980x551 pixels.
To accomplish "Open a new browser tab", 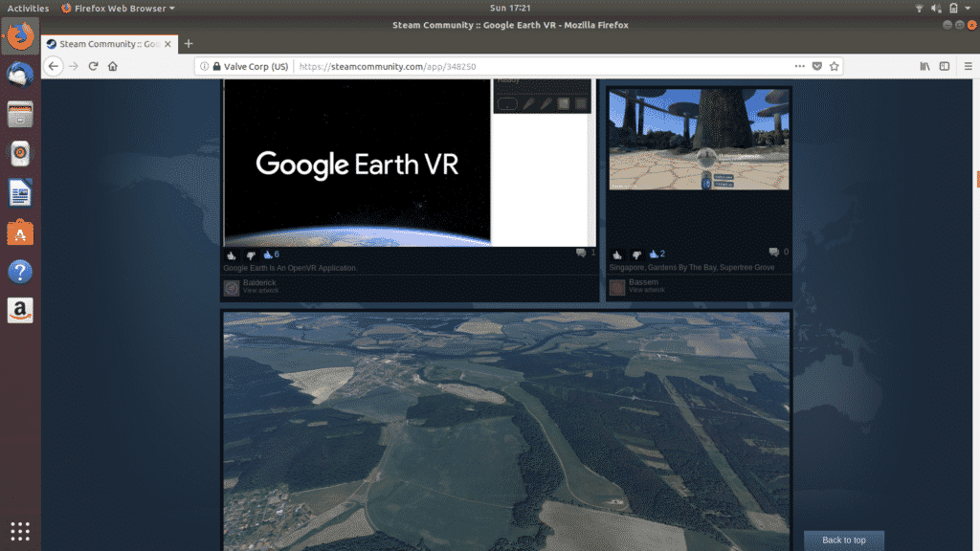I will pyautogui.click(x=189, y=43).
